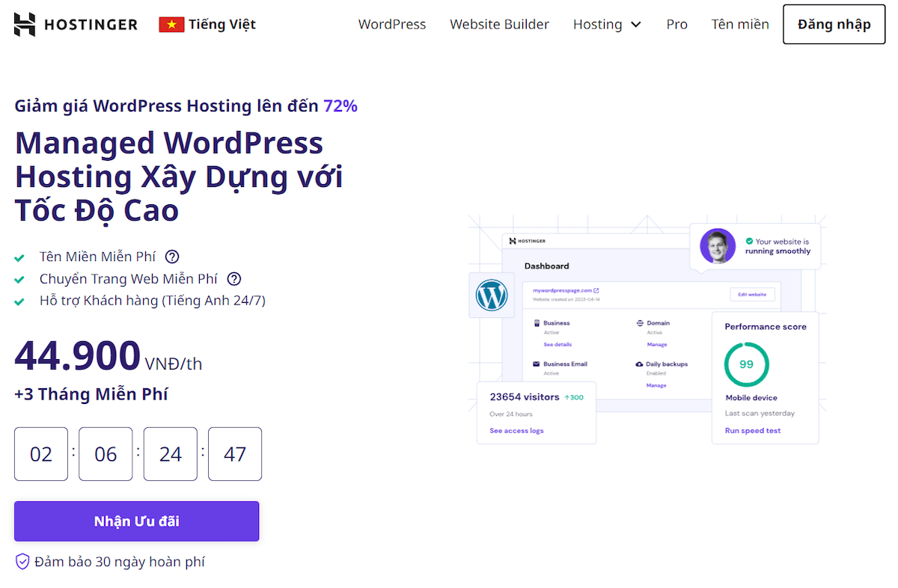Image resolution: width=898 pixels, height=588 pixels.
Task: Open the Tiếng Việt language selector
Action: click(x=207, y=25)
